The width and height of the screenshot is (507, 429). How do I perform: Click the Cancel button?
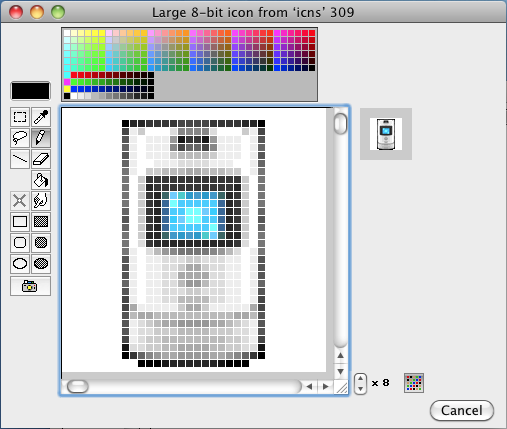462,410
